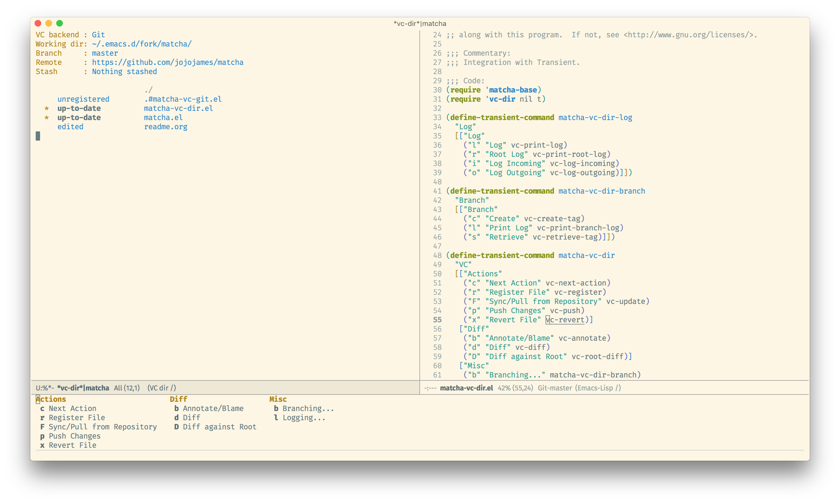The image size is (840, 504).
Task: Choose 'c Next Action' in transient menu
Action: [x=68, y=409]
